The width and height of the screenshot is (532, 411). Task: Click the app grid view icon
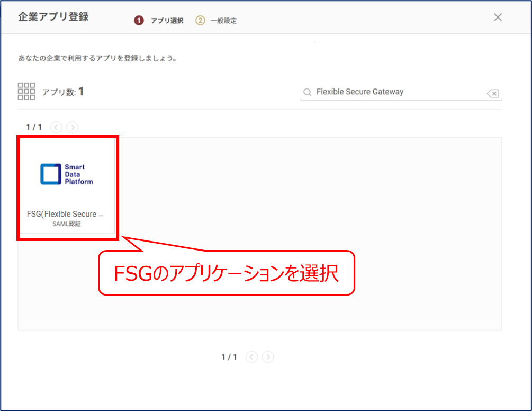coord(26,91)
